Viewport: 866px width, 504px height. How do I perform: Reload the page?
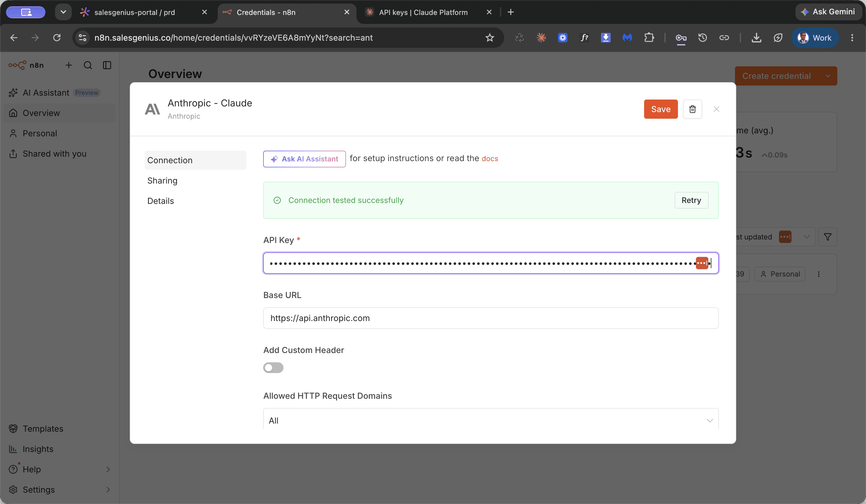pyautogui.click(x=57, y=37)
